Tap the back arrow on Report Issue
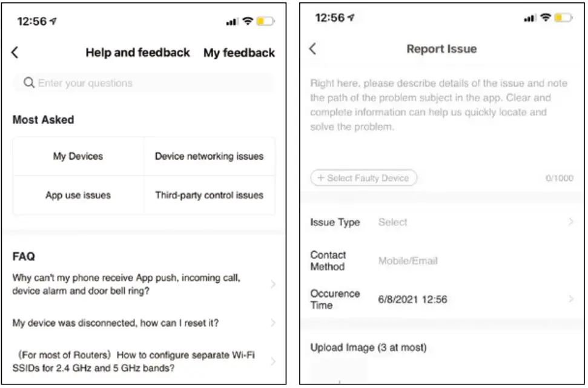 click(x=312, y=50)
